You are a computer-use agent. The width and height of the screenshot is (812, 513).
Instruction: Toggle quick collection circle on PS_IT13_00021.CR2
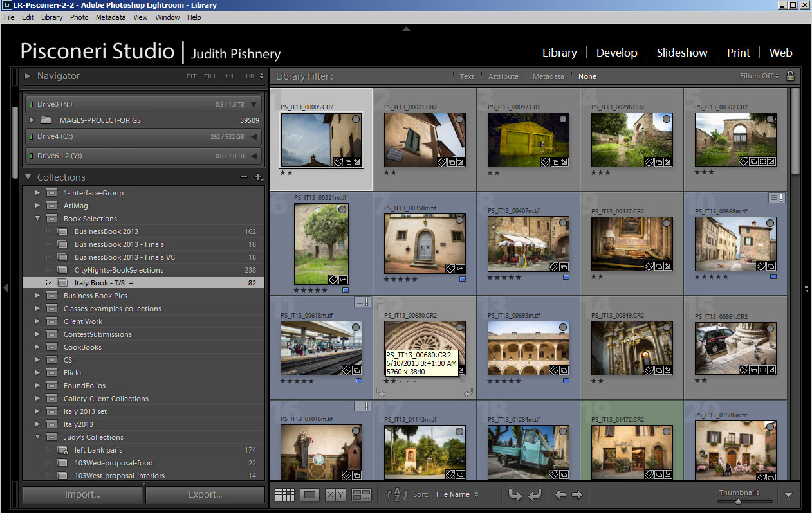[x=459, y=119]
